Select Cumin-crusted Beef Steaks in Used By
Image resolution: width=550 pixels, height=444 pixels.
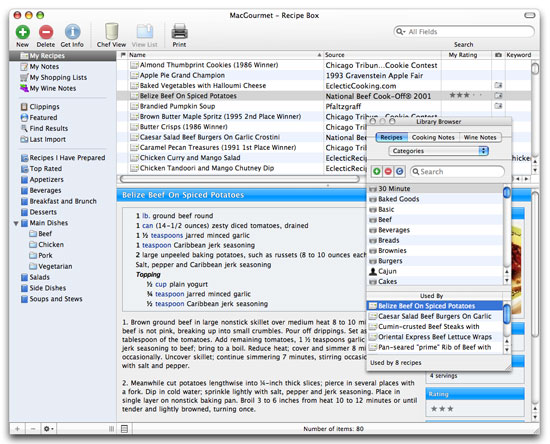pos(435,327)
